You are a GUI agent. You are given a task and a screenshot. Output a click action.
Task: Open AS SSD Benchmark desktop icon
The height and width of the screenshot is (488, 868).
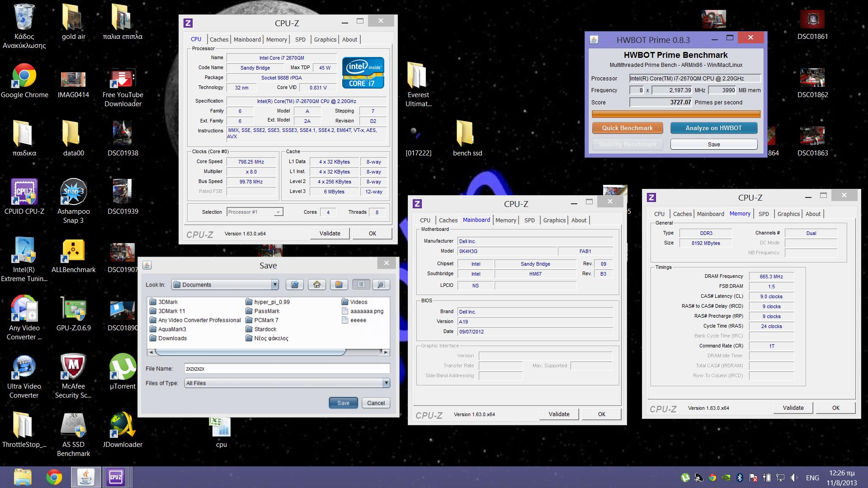[73, 435]
